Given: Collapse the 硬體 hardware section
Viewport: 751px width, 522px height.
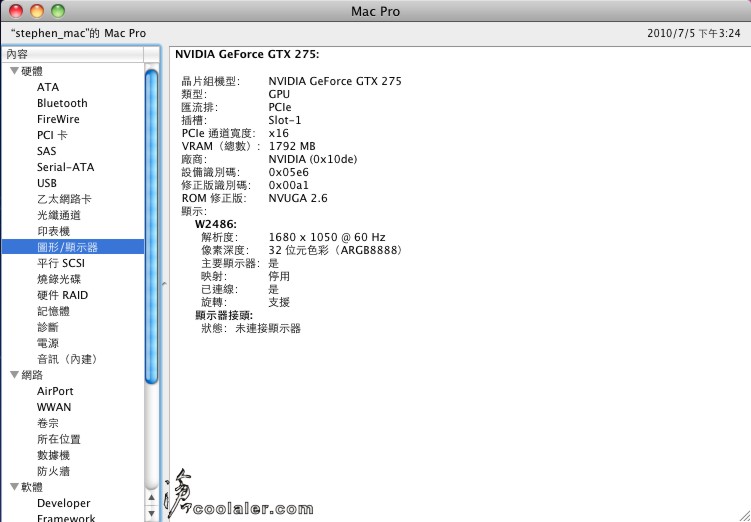Looking at the screenshot, I should click(x=15, y=71).
